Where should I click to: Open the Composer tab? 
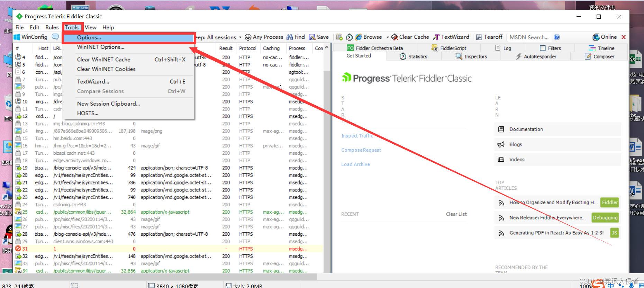point(600,56)
